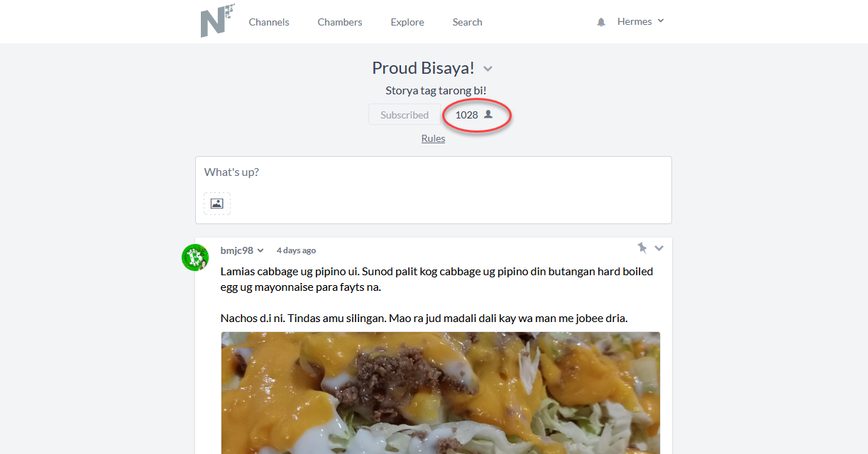The image size is (868, 454).
Task: Click the image upload icon in the post box
Action: (217, 204)
